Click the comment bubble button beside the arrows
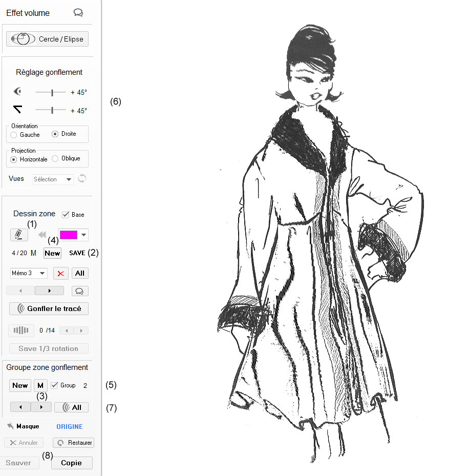 pos(80,291)
